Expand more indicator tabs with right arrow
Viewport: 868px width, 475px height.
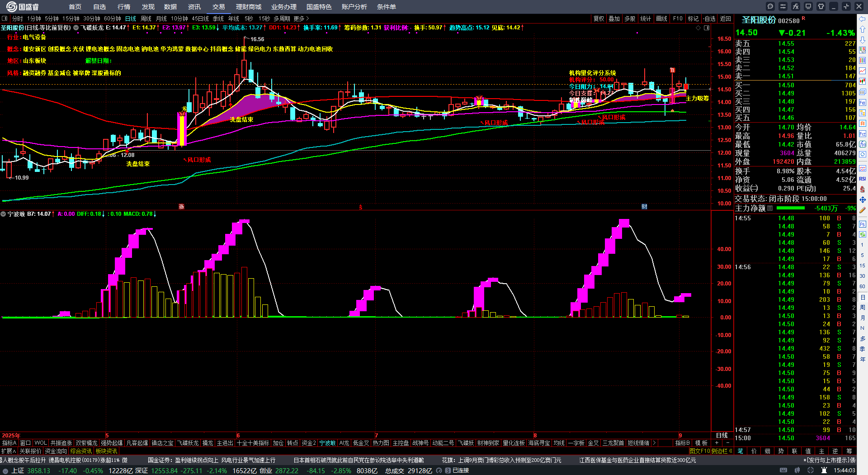[654, 443]
